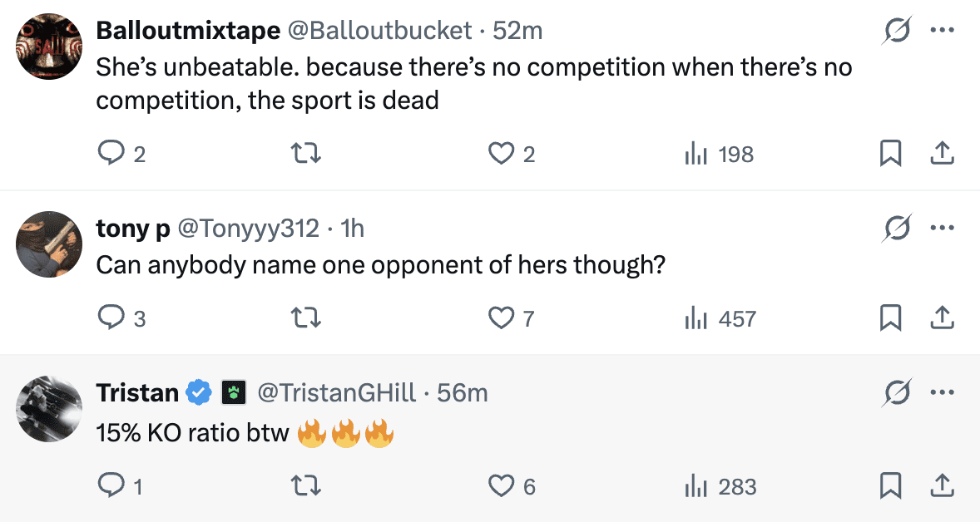This screenshot has height=522, width=980.
Task: Bookmark Balloutmixtape's post
Action: click(x=890, y=154)
